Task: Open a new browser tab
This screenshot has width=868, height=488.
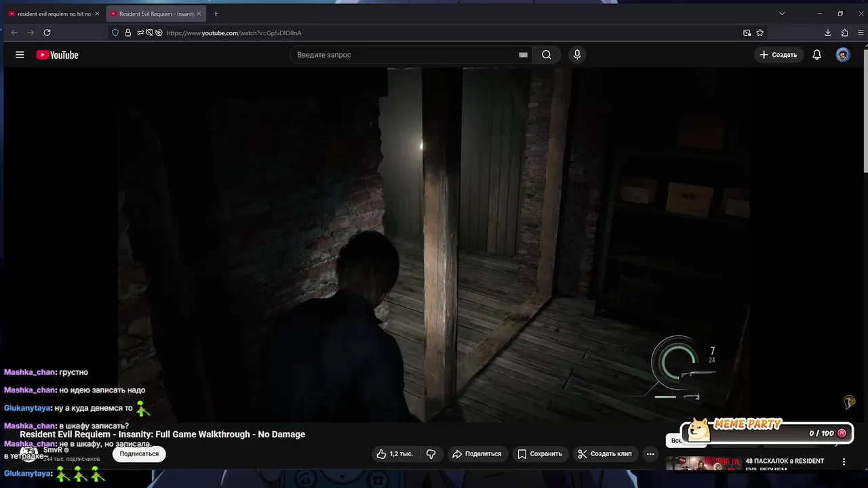Action: [x=216, y=14]
